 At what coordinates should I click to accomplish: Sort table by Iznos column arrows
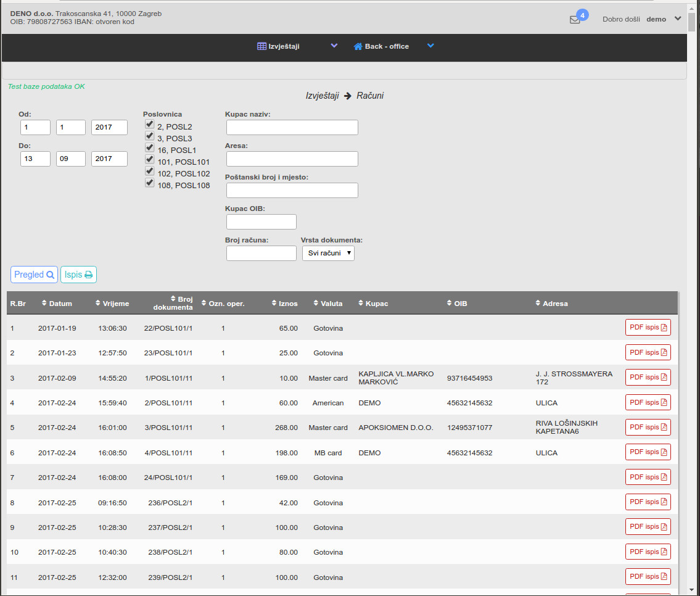[x=274, y=304]
